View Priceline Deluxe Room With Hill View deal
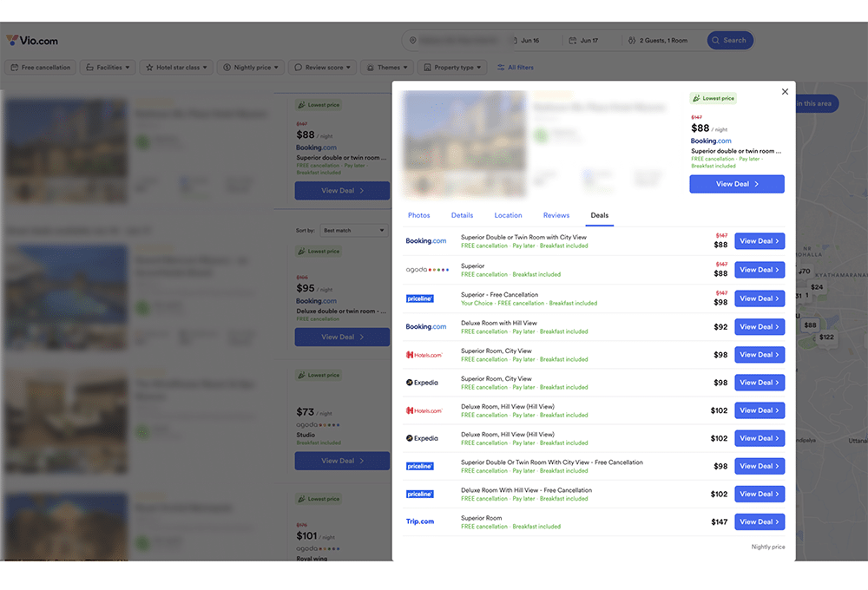 coord(759,495)
